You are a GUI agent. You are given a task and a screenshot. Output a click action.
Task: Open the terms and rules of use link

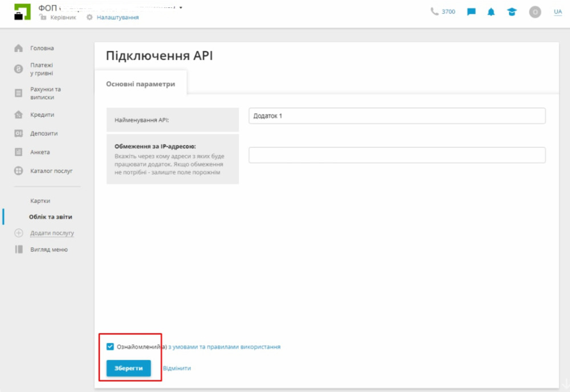click(x=224, y=346)
